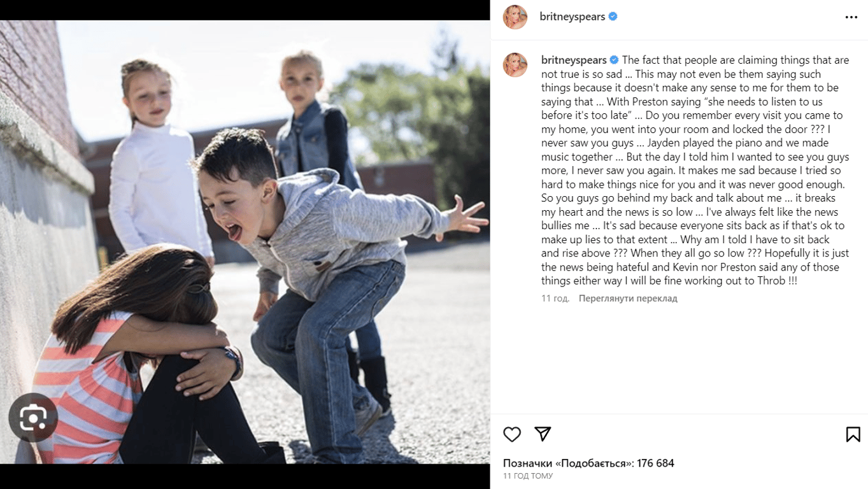Click the "Позначки «Подобається»" label
The image size is (868, 489).
point(568,463)
